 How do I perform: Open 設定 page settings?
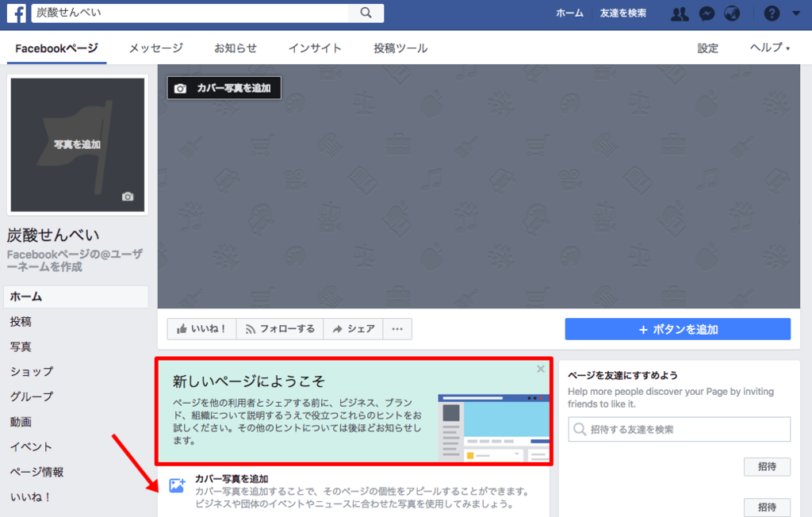coord(707,48)
